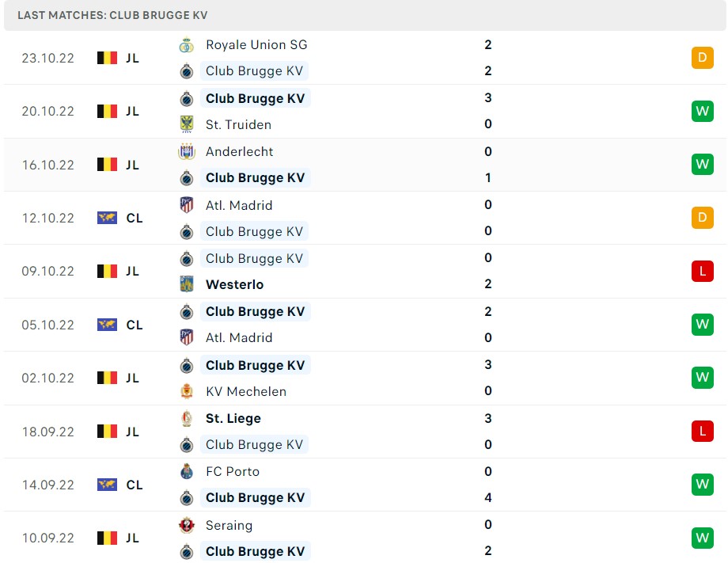This screenshot has height=563, width=728.
Task: Select the Atl. Madrid crest icon
Action: click(x=187, y=205)
